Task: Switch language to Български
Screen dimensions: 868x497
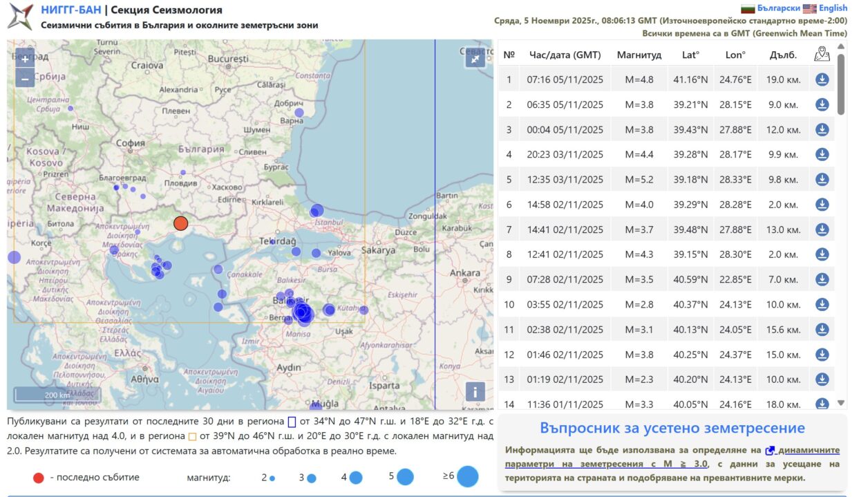Action: pos(778,8)
